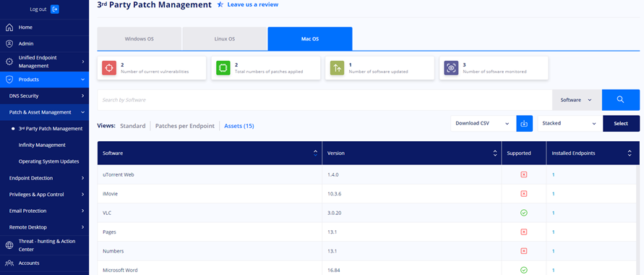
Task: Click unsupported X icon for uTorrent Web
Action: coord(524,174)
